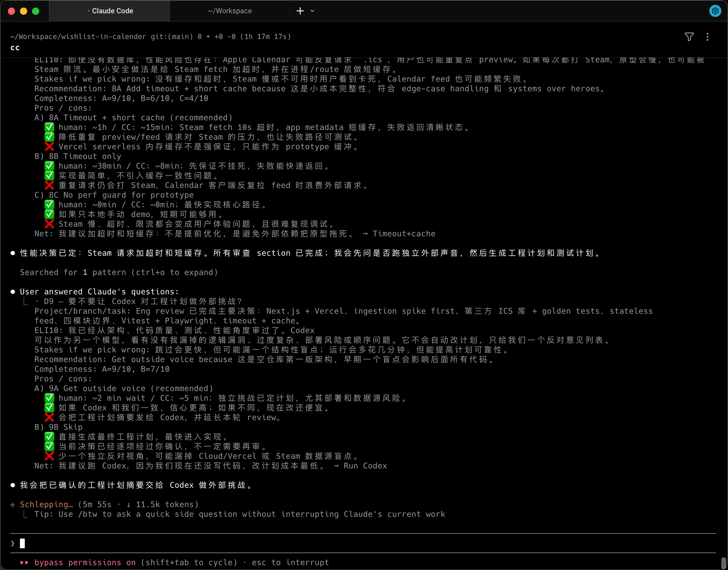Click the 'Completeness: A=9/10, B=6/10, C=4/10' line

point(121,98)
